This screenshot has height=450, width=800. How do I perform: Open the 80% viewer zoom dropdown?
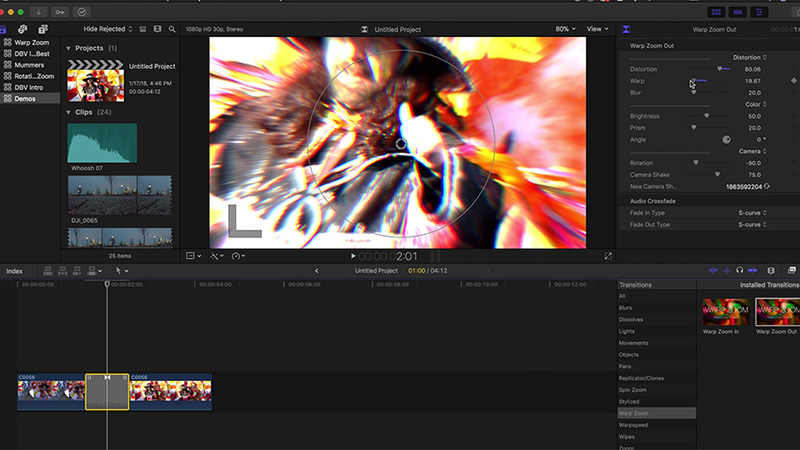(x=567, y=29)
